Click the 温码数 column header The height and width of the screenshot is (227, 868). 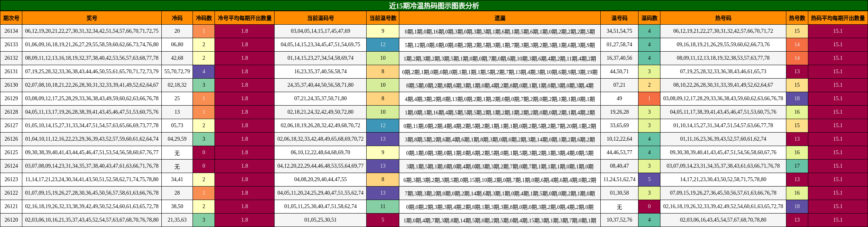(649, 18)
